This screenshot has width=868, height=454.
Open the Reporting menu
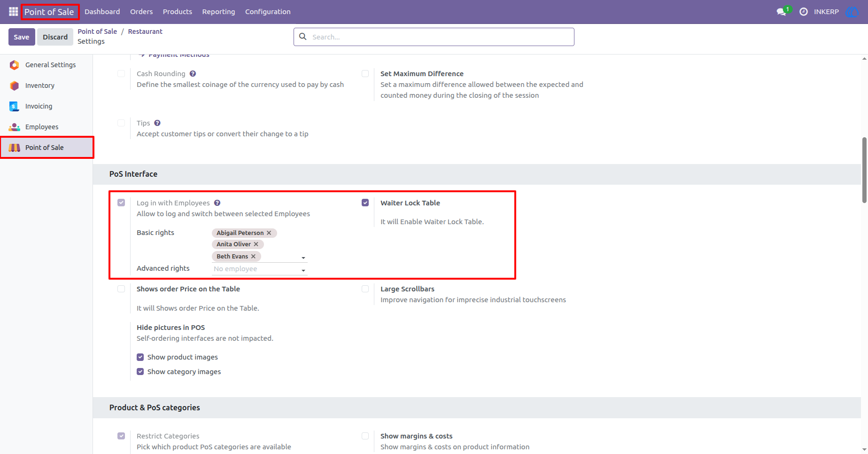click(218, 12)
